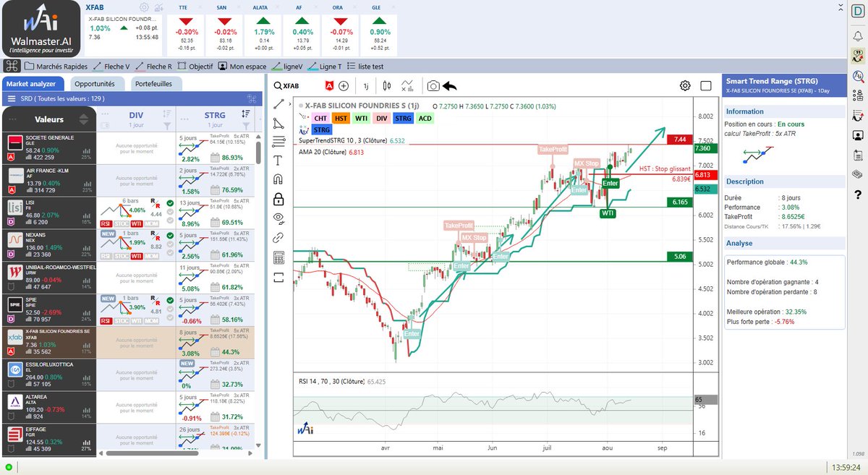Toggle the ACD indicator tag
868x475 pixels.
(x=425, y=117)
